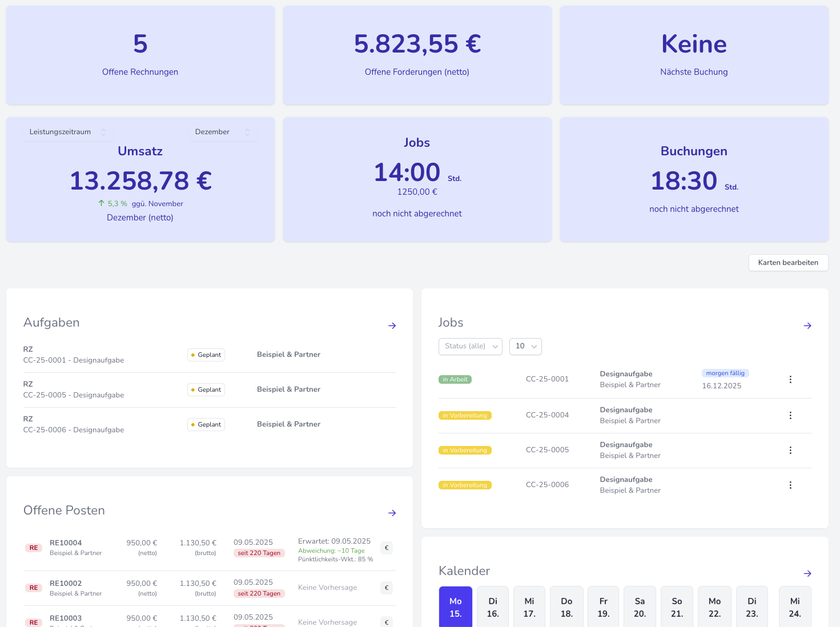This screenshot has width=840, height=627.
Task: Open invoice RE10004 from Offene Posten
Action: [x=65, y=543]
